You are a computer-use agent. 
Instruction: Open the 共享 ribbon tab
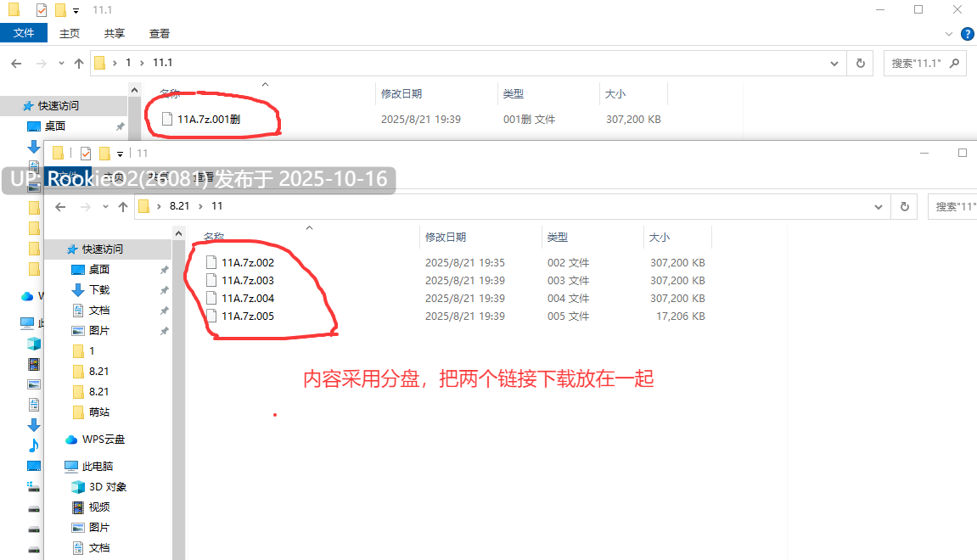(x=114, y=34)
